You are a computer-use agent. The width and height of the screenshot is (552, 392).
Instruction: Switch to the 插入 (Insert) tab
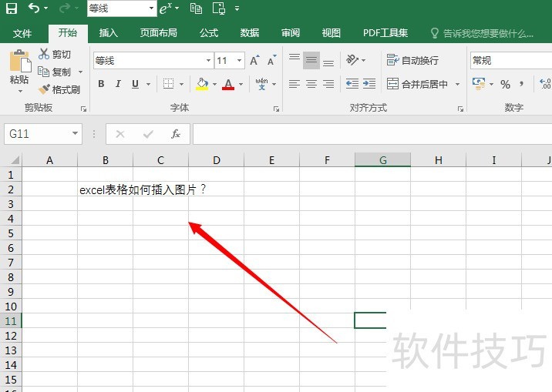[x=109, y=33]
